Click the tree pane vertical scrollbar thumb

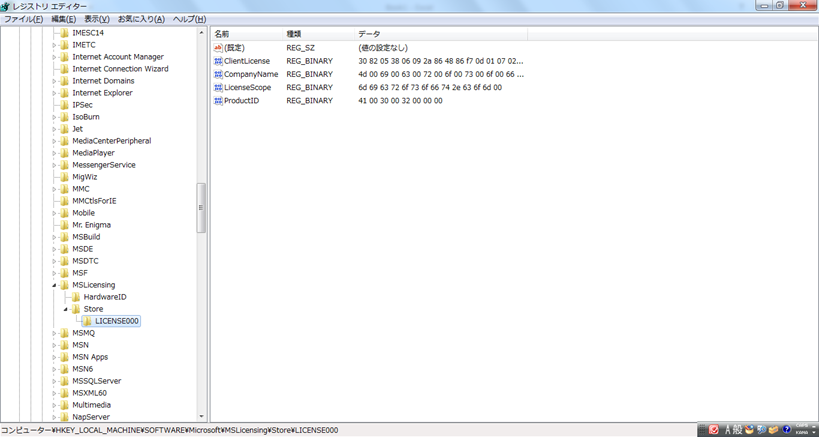click(201, 207)
